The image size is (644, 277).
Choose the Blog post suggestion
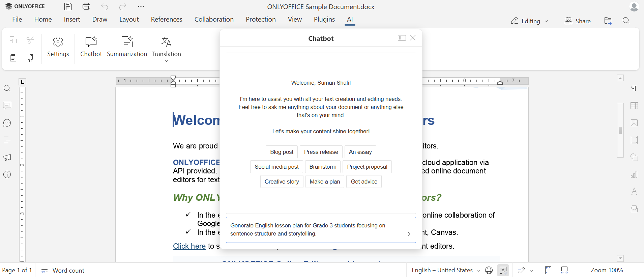282,152
